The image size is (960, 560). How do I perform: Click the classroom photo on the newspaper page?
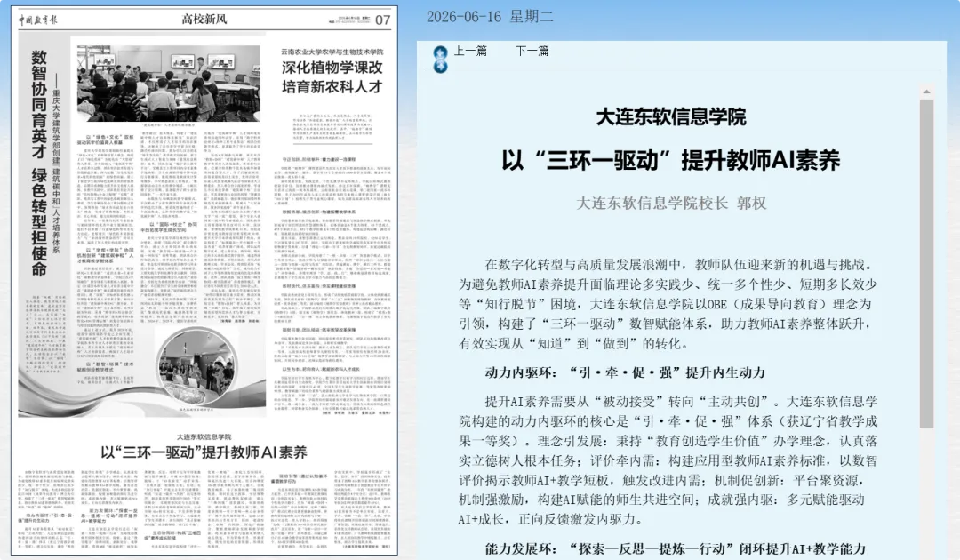(x=168, y=83)
